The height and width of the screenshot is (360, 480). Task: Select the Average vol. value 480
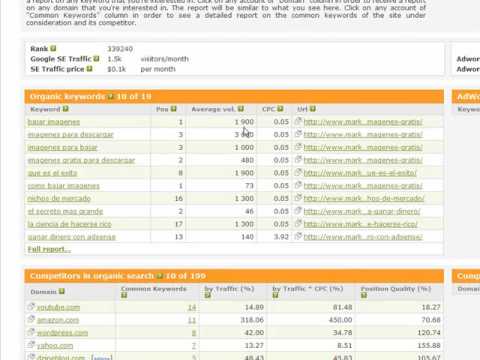click(x=247, y=160)
